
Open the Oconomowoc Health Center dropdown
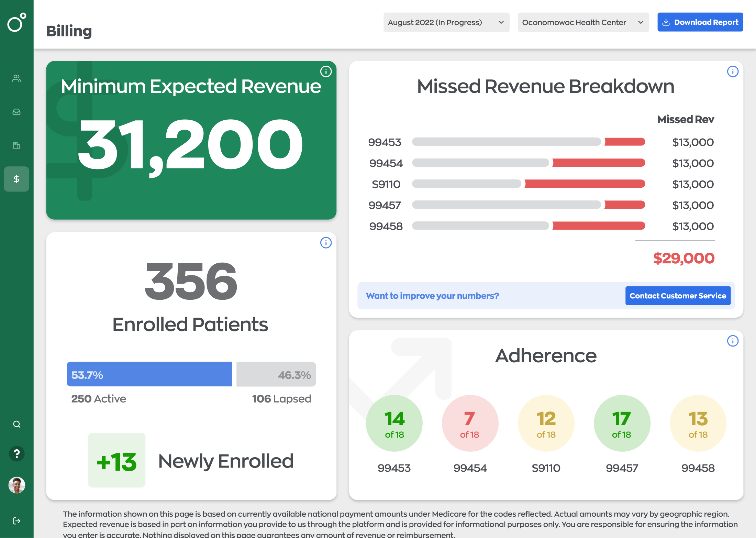pyautogui.click(x=583, y=22)
